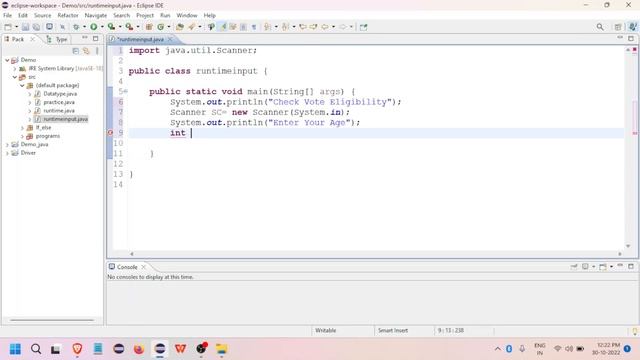Select the runtimeinput.java editor tab
640x360 pixels.
pos(140,39)
